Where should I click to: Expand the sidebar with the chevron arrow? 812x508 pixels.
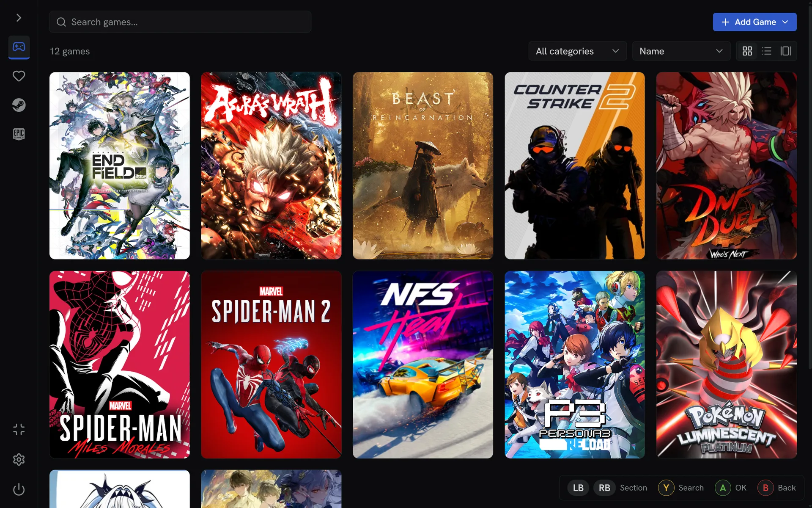[19, 17]
